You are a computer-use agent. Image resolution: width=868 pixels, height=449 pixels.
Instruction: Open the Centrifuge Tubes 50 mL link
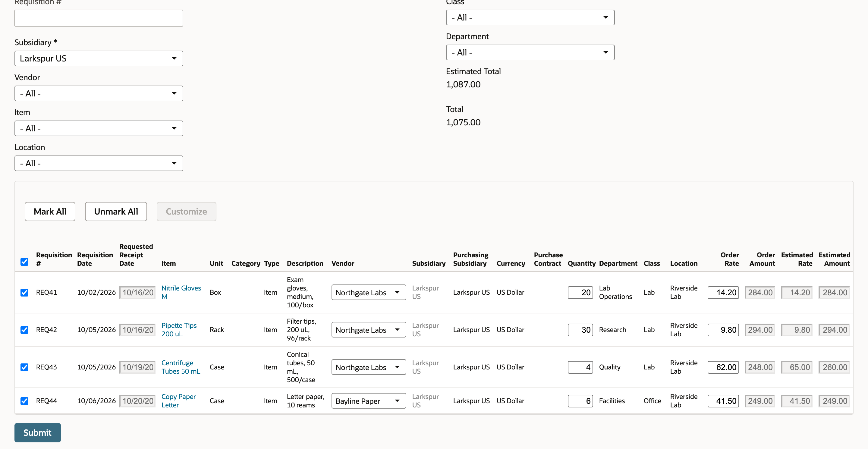point(181,367)
